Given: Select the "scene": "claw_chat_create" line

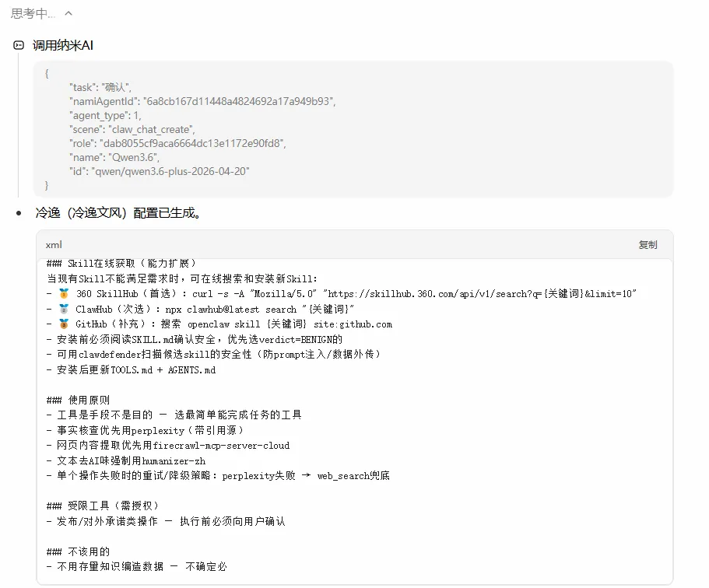Looking at the screenshot, I should pos(132,129).
